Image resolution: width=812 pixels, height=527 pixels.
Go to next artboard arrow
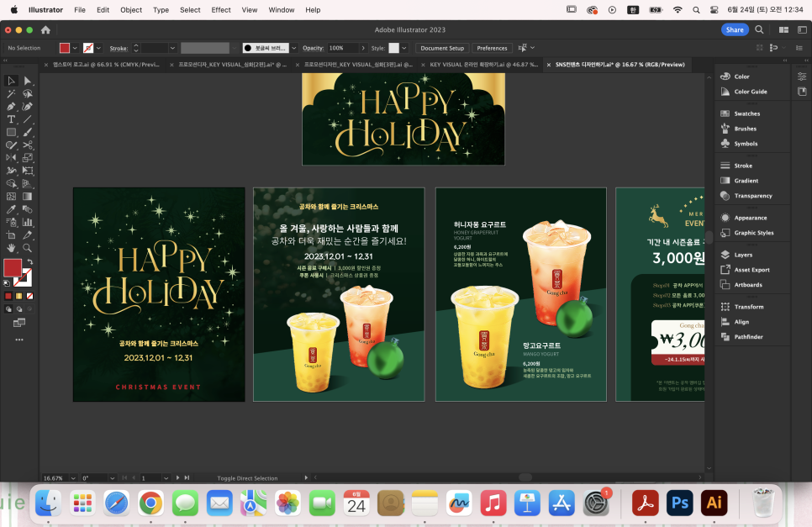point(177,477)
